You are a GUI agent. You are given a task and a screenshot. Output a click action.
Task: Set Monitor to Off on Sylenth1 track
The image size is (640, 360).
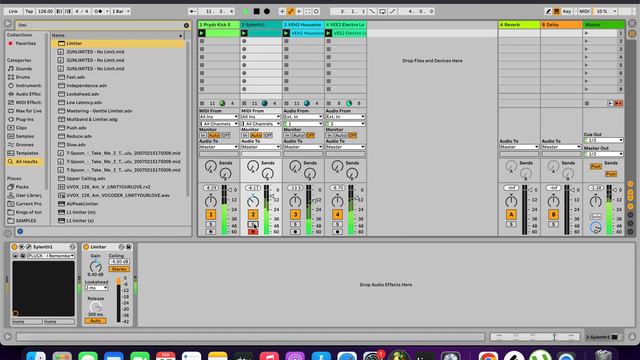pos(268,136)
